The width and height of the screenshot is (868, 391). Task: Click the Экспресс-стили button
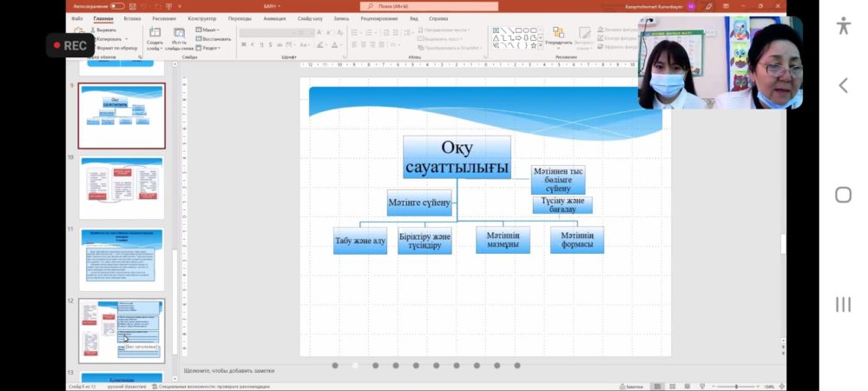click(584, 37)
